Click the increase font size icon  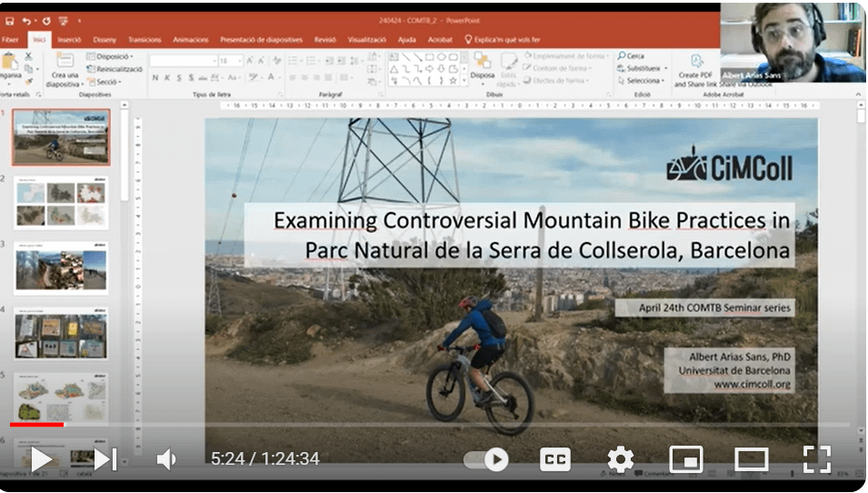pos(250,60)
